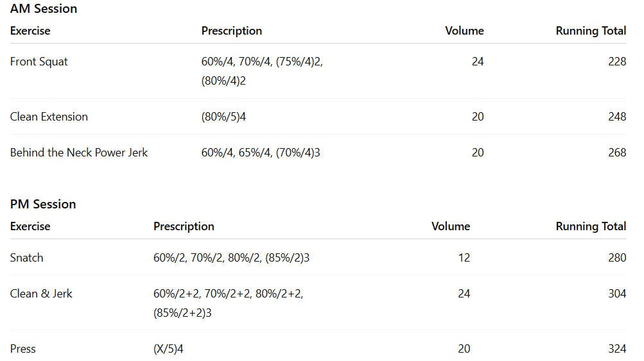Click the Volume header in AM Session table
644x361 pixels.
click(464, 31)
